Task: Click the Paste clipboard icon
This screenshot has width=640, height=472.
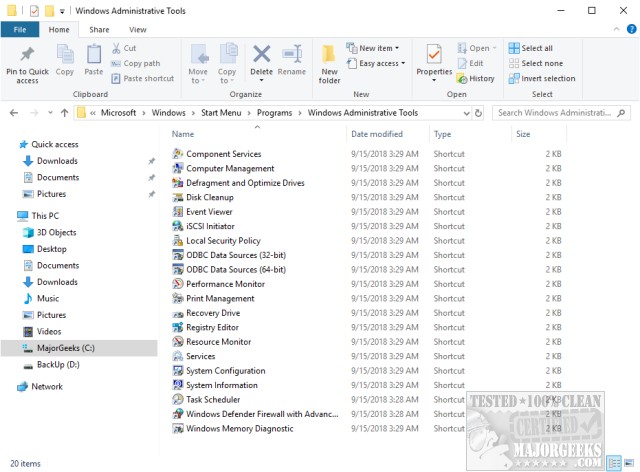Action: pyautogui.click(x=94, y=54)
